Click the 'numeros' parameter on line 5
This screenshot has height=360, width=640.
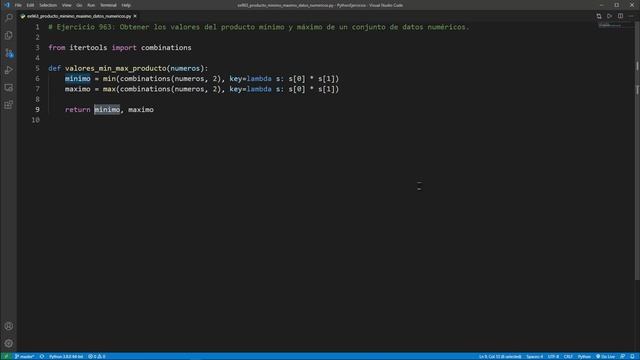[185, 68]
